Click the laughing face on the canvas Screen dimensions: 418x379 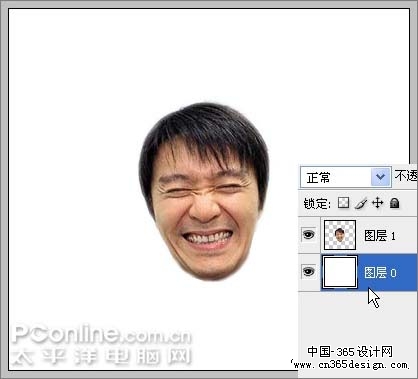(204, 192)
